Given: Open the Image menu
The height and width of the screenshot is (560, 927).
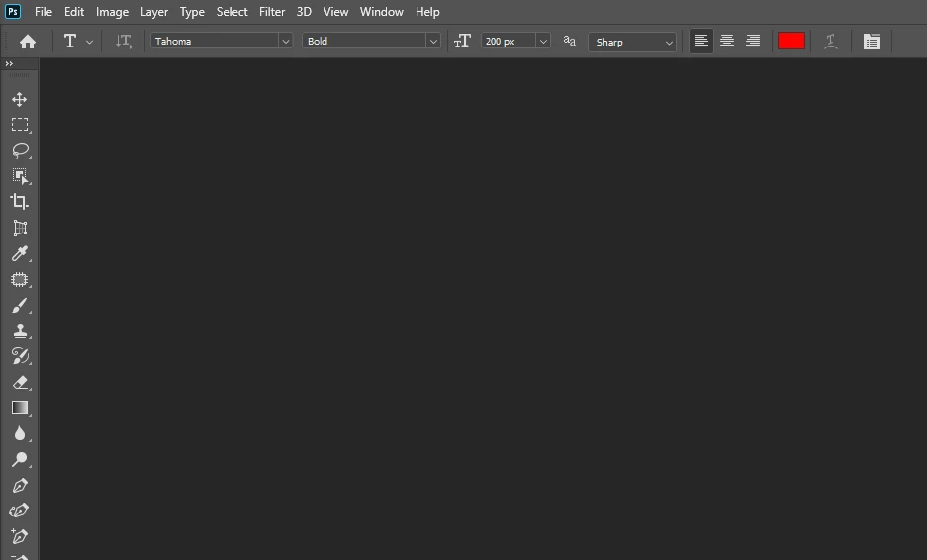Looking at the screenshot, I should tap(113, 12).
